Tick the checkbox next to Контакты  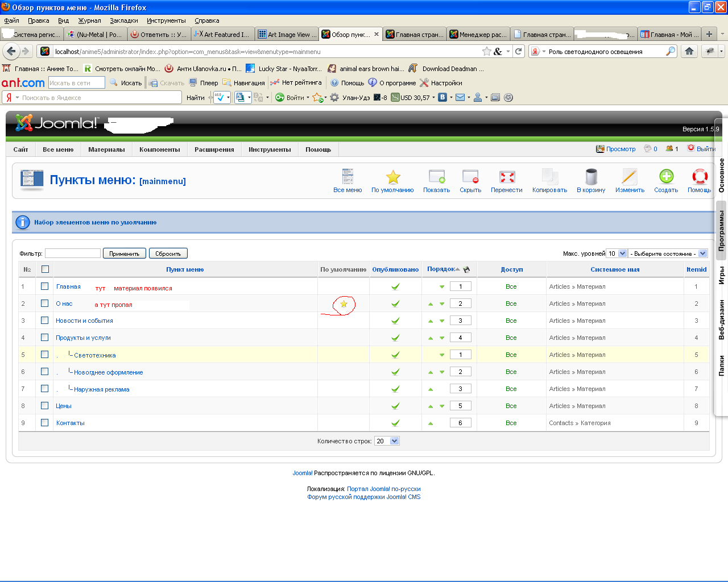(45, 423)
